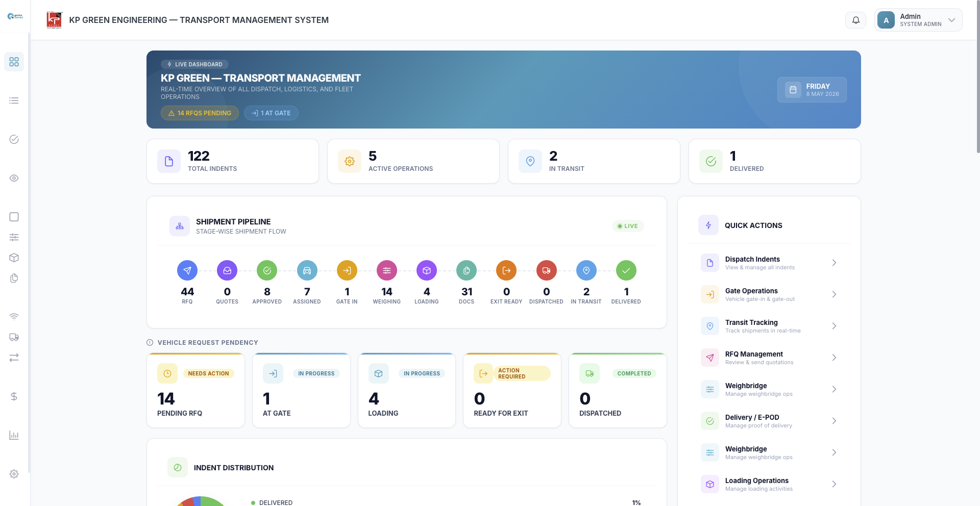Image resolution: width=980 pixels, height=506 pixels.
Task: Select the Docs stage icon
Action: tap(467, 270)
